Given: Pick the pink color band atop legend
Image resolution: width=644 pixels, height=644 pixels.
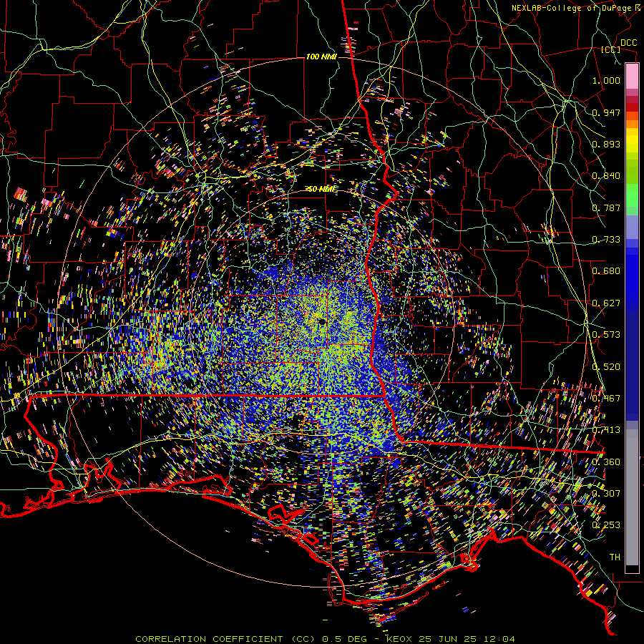Looking at the screenshot, I should [632, 76].
